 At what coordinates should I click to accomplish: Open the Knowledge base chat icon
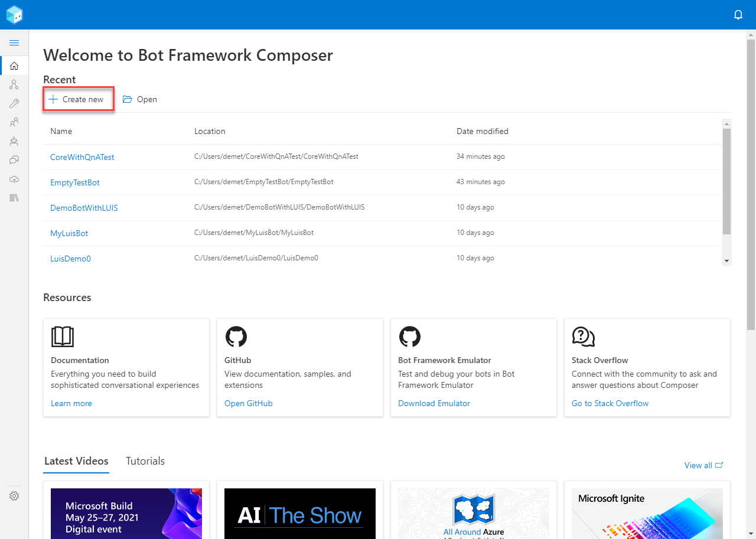(14, 160)
